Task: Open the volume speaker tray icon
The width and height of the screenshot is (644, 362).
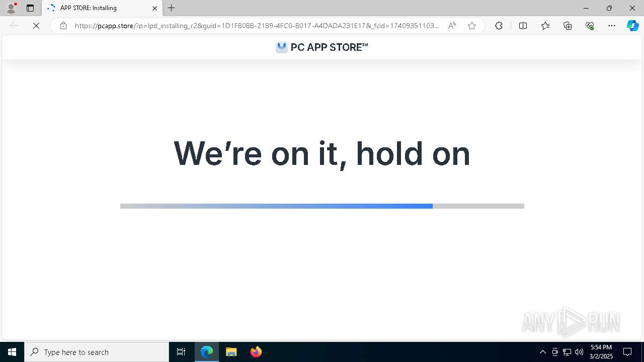Action: (x=579, y=352)
